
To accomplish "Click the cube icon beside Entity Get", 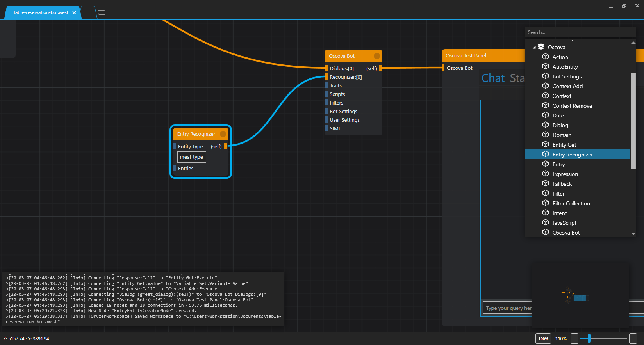I will coord(546,144).
